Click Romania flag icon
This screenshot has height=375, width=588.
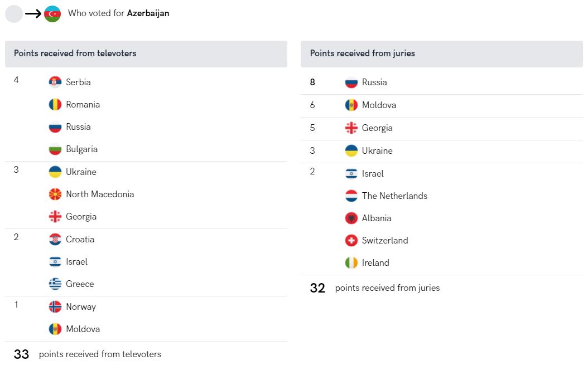point(55,105)
